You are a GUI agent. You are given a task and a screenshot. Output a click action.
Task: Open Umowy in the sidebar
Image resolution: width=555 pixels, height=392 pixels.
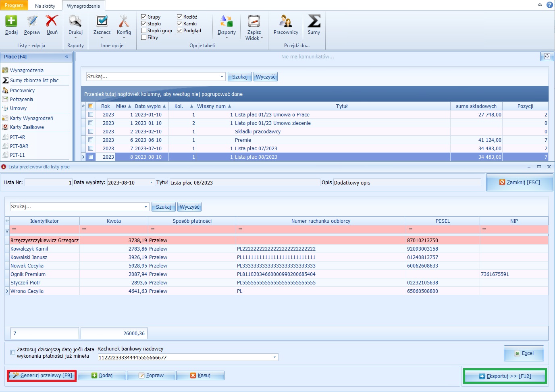coord(18,108)
